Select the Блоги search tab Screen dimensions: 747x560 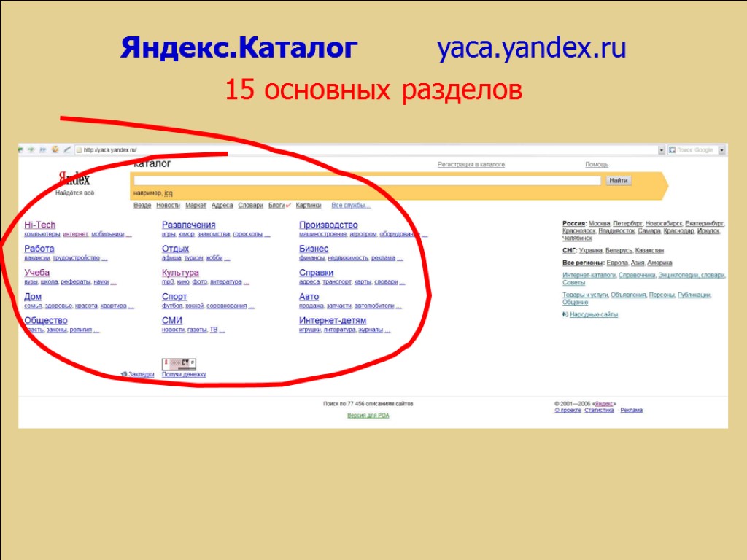point(276,205)
